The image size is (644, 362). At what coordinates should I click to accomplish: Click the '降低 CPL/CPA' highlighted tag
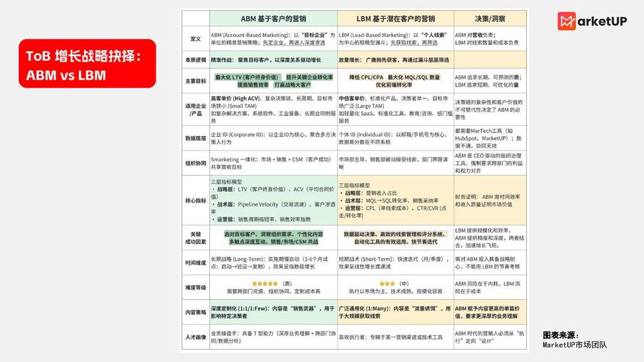coord(367,77)
